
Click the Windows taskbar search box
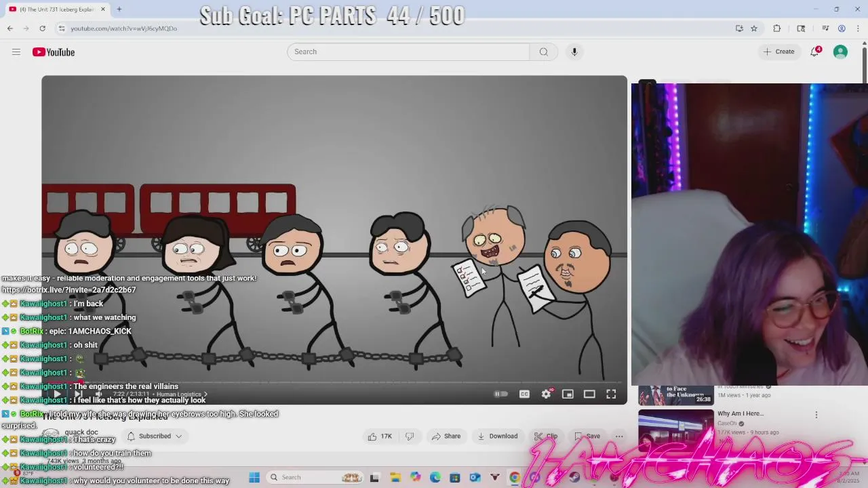click(x=315, y=477)
